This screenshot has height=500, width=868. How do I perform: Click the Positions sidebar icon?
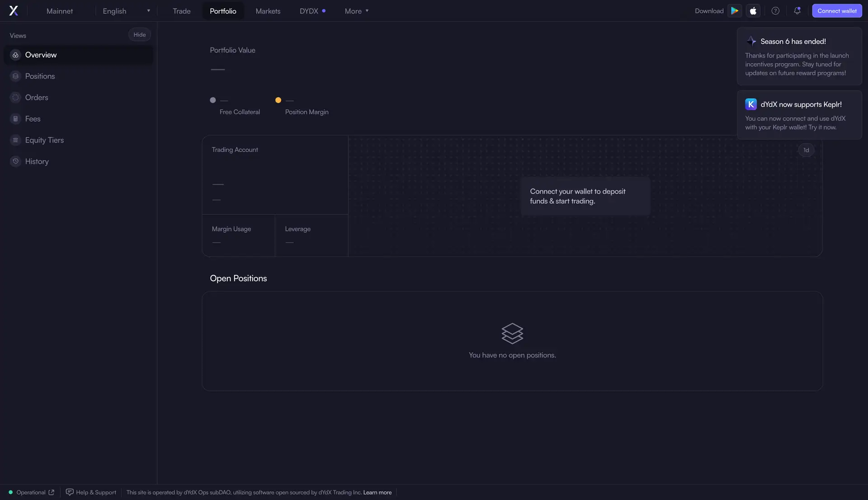point(16,76)
